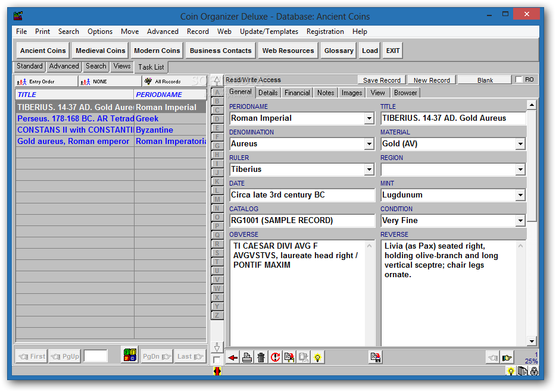This screenshot has height=392, width=556.
Task: Click alphabet index down arrow
Action: coord(217,347)
